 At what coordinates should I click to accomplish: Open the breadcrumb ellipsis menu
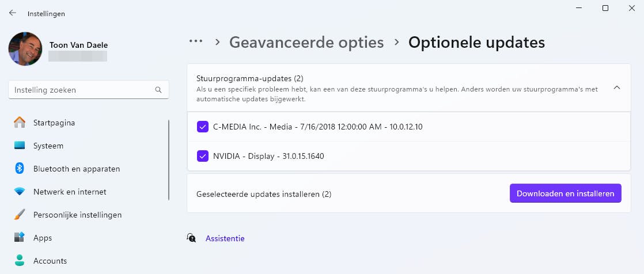point(196,41)
